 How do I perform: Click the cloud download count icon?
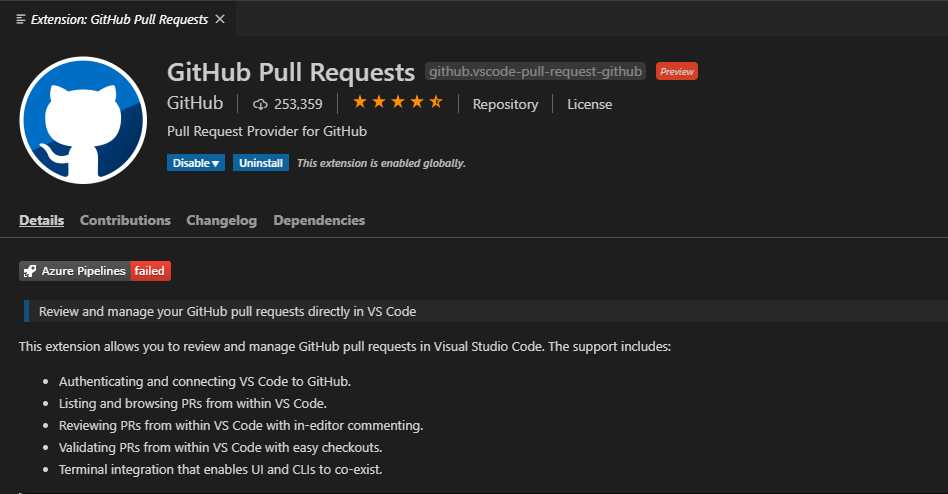tap(260, 105)
